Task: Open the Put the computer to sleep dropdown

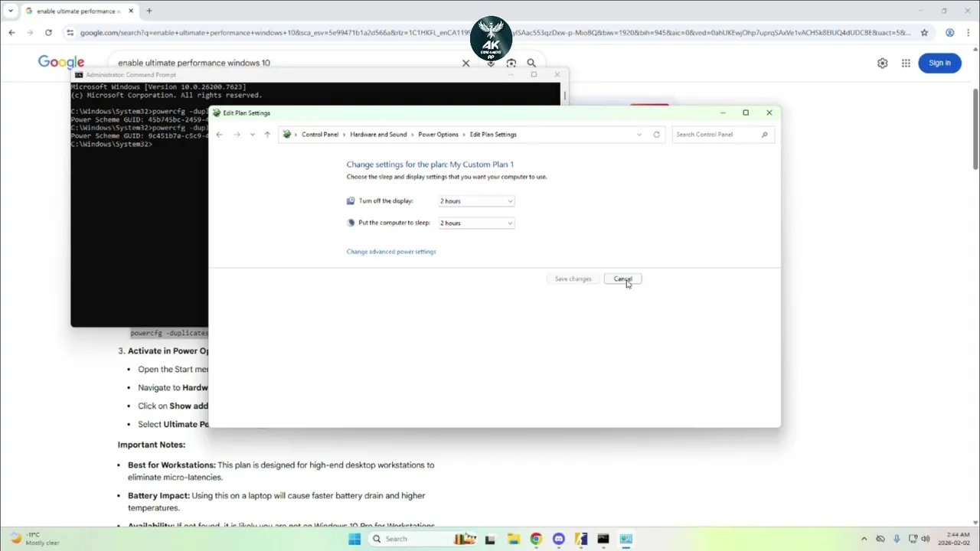Action: click(476, 223)
